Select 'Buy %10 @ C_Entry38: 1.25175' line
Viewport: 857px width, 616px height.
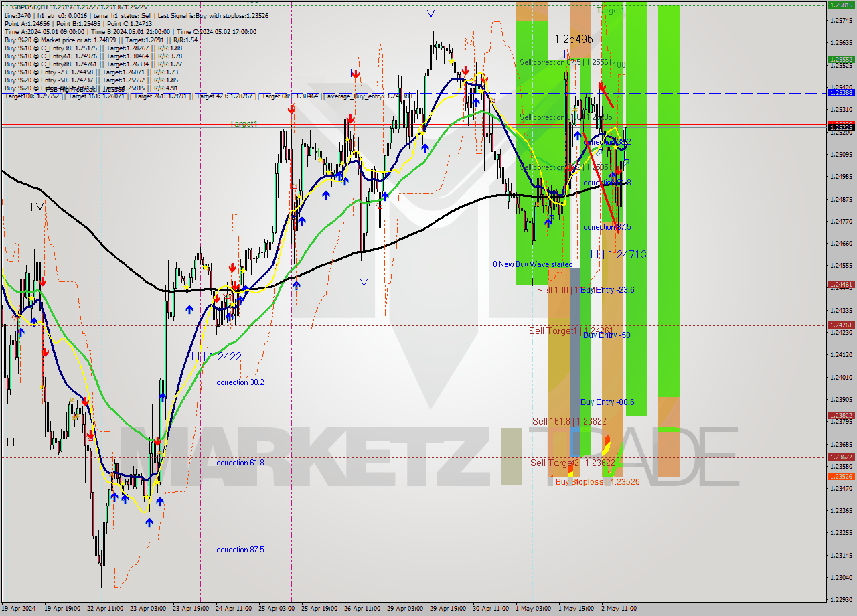[x=92, y=48]
